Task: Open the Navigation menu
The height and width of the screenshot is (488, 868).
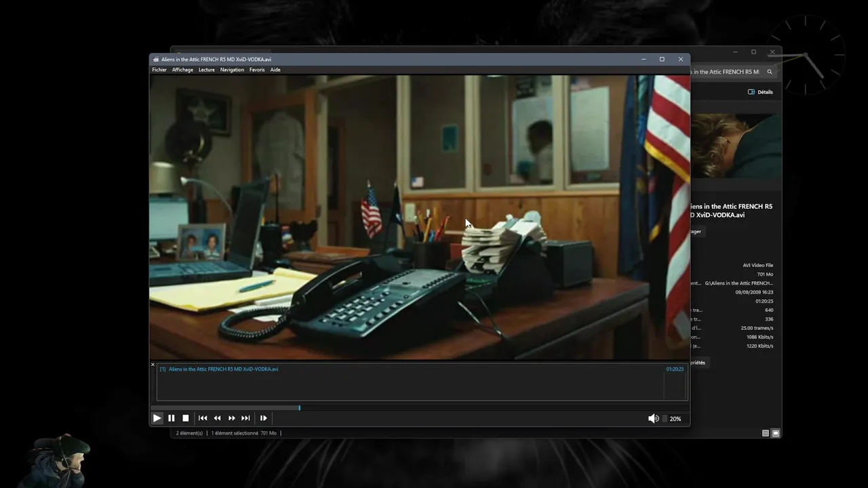Action: click(232, 70)
